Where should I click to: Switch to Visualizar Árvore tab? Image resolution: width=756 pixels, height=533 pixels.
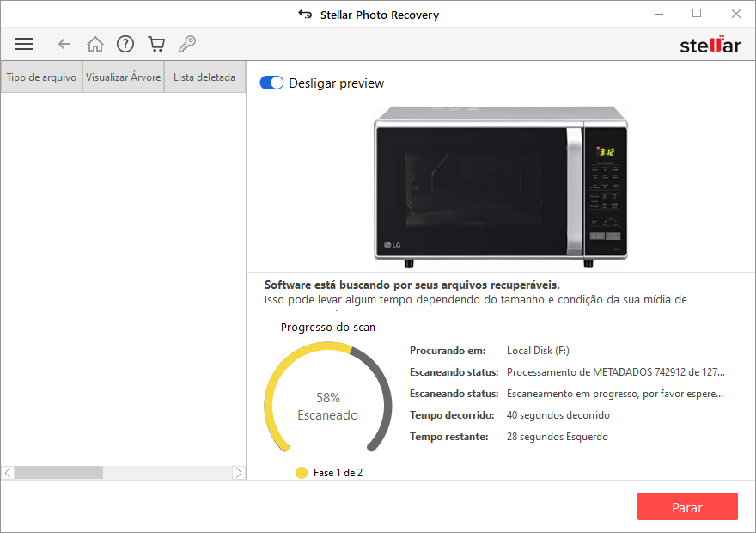[124, 77]
